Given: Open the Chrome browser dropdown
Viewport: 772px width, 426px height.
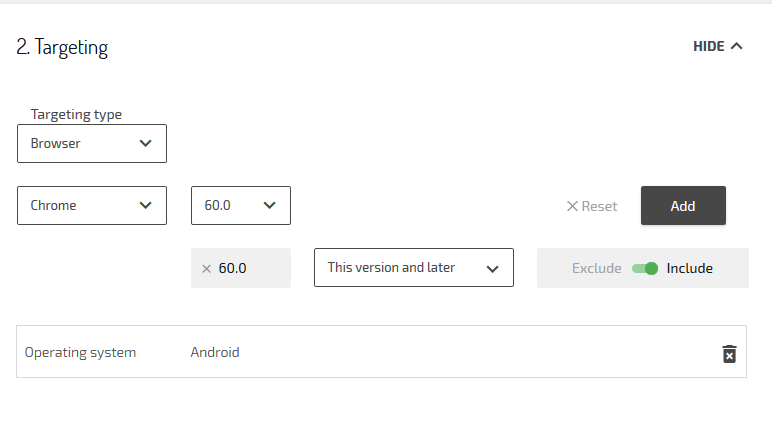Looking at the screenshot, I should tap(92, 205).
